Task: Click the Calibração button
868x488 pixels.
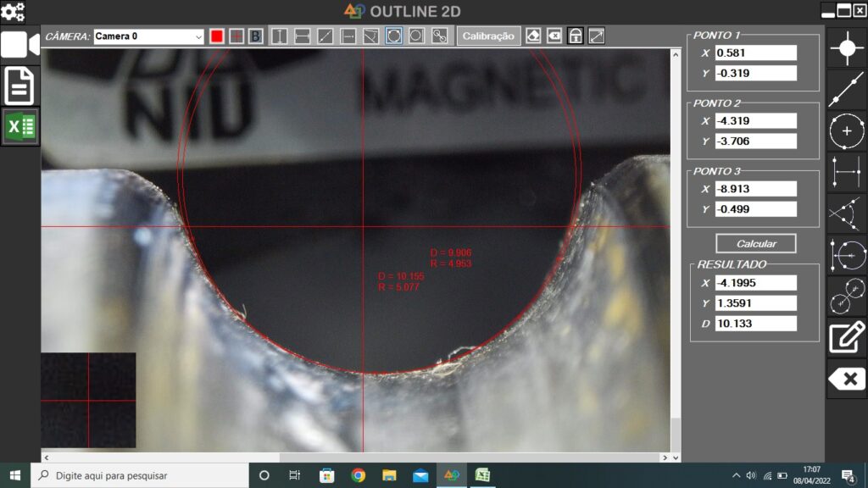Action: 488,36
